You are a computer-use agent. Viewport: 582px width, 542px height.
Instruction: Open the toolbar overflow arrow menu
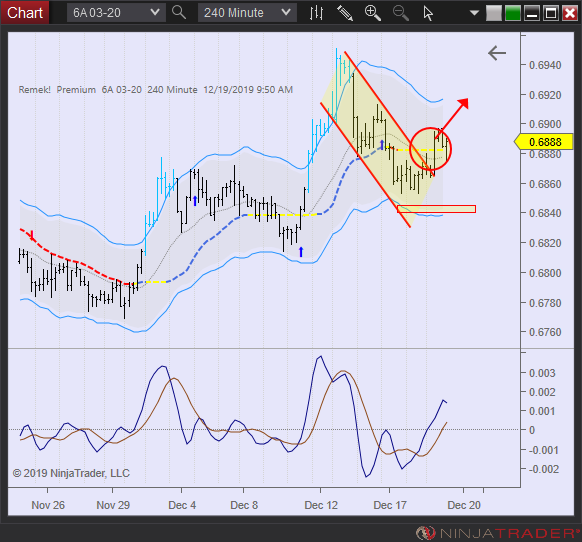point(474,13)
